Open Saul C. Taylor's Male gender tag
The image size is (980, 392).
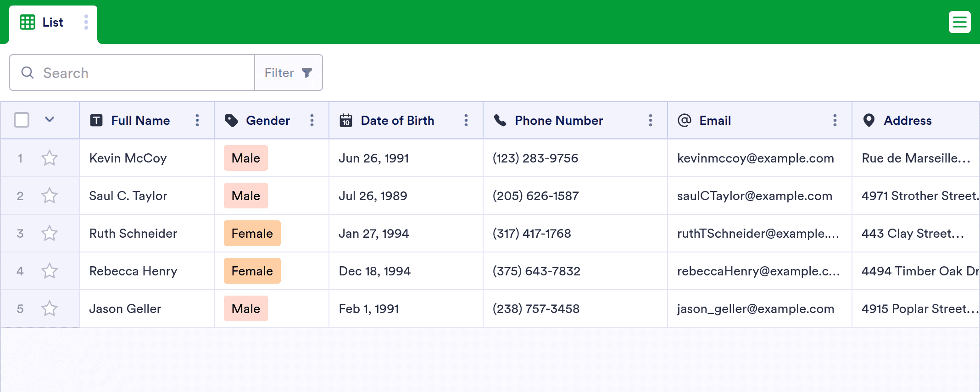pyautogui.click(x=246, y=196)
